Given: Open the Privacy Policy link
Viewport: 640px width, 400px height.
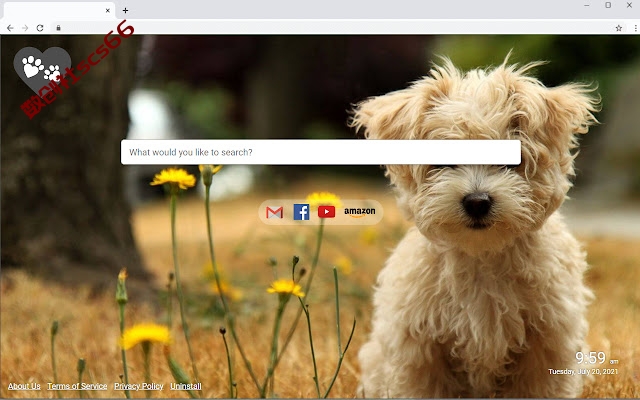Looking at the screenshot, I should click(139, 386).
